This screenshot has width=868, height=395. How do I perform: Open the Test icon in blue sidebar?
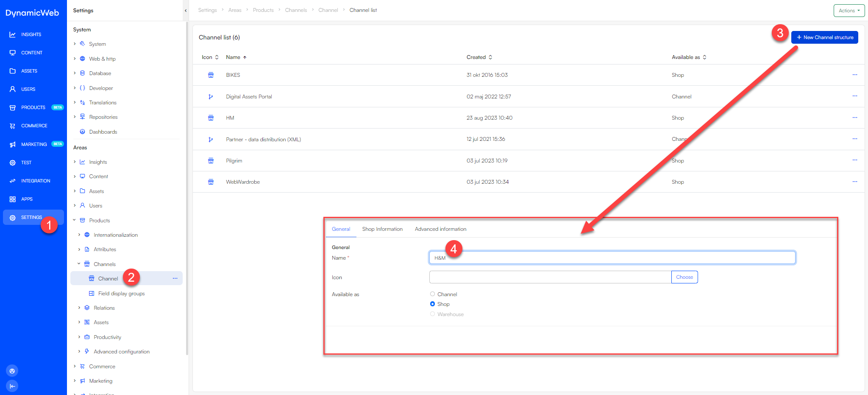13,162
